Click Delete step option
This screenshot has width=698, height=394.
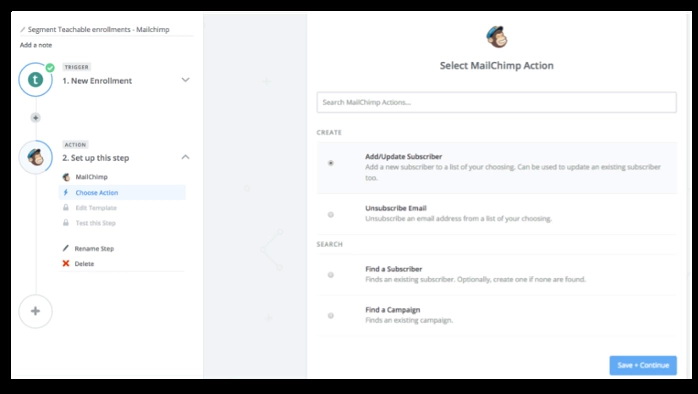click(x=84, y=264)
